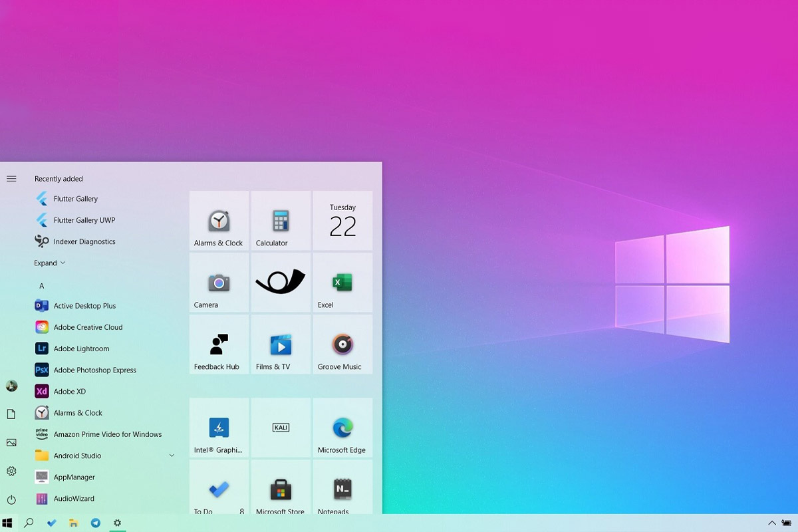
Task: Click the user account avatar in Start rail
Action: click(x=11, y=386)
